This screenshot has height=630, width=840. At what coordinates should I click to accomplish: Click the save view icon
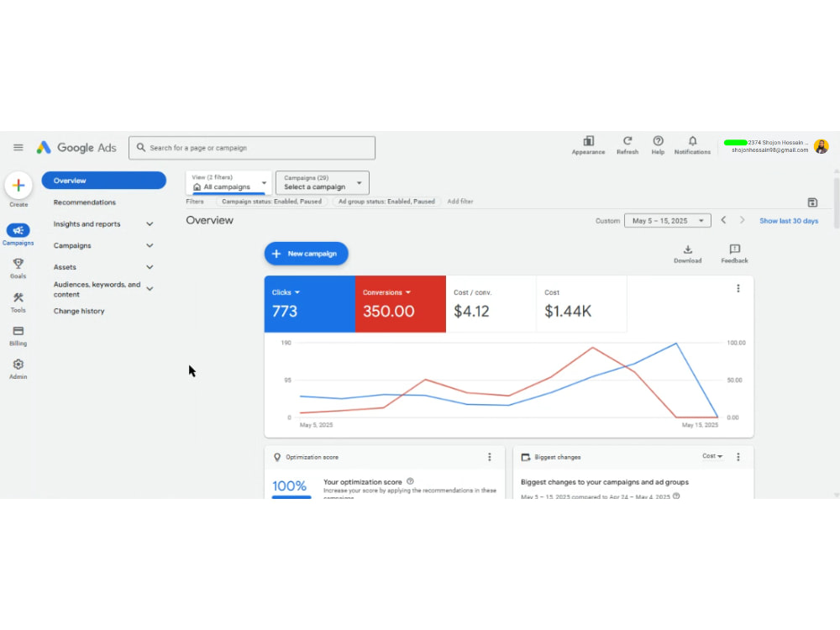click(x=812, y=202)
